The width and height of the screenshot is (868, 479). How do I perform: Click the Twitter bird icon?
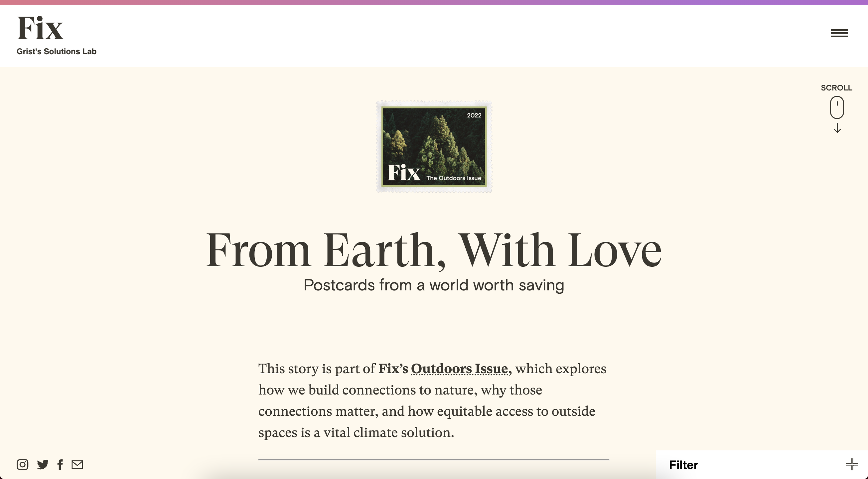coord(43,464)
